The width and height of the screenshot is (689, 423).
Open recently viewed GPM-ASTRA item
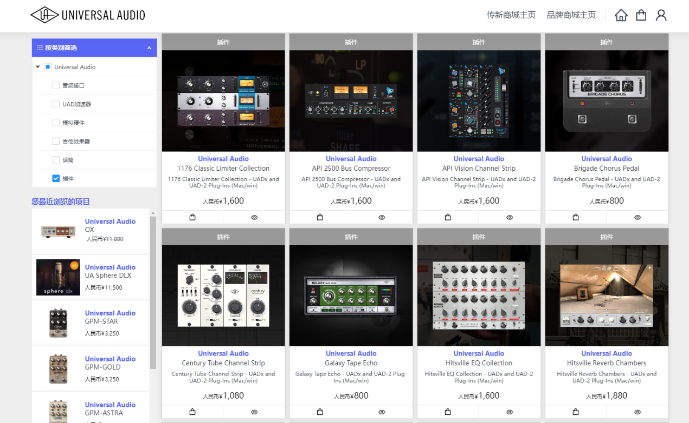click(91, 408)
